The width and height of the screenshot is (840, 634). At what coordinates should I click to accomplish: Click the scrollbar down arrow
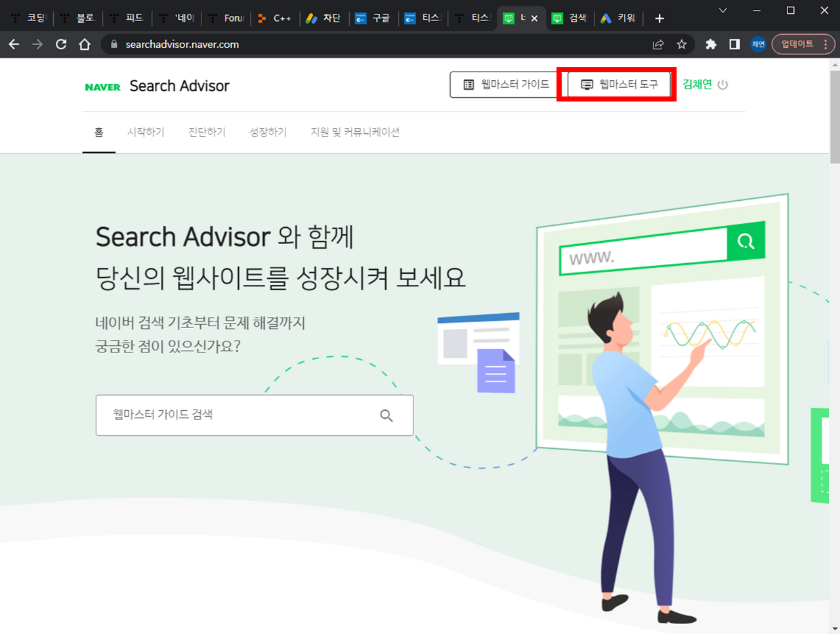tap(835, 629)
